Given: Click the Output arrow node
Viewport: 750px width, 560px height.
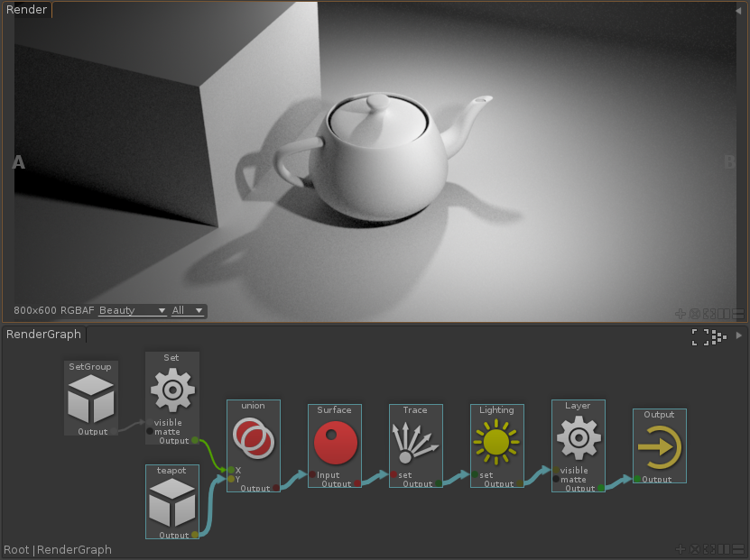Looking at the screenshot, I should (659, 447).
